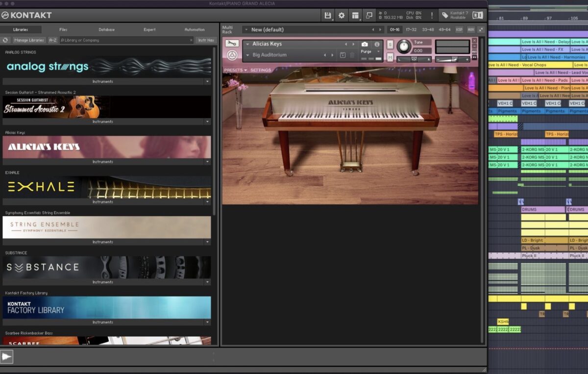Viewport: 588px width, 374px height.
Task: Refresh the library list
Action: tap(6, 40)
